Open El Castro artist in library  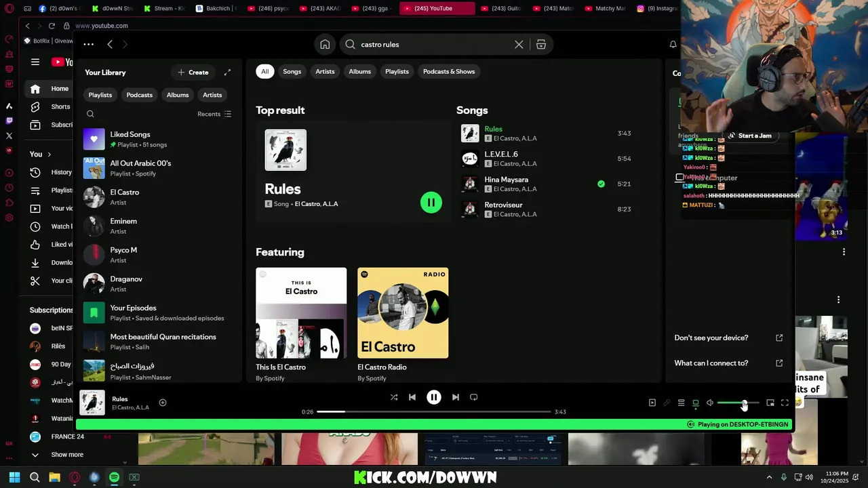point(158,197)
